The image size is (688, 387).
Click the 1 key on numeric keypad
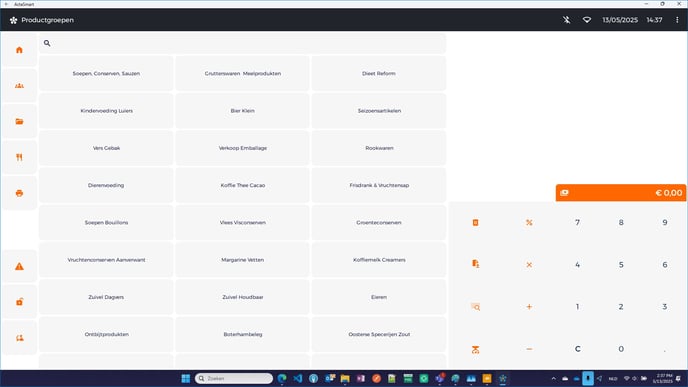(577, 307)
